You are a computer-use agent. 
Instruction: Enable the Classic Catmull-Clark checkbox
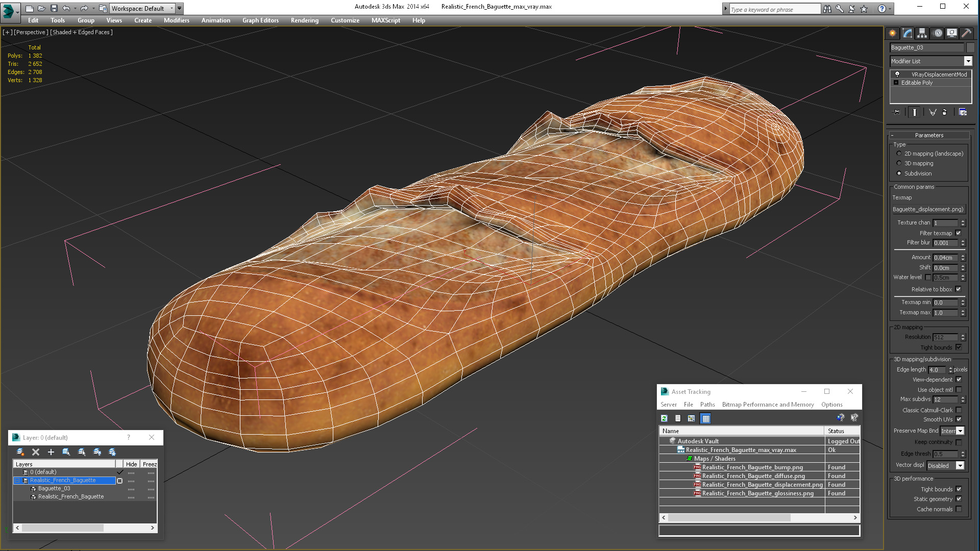[x=959, y=410]
